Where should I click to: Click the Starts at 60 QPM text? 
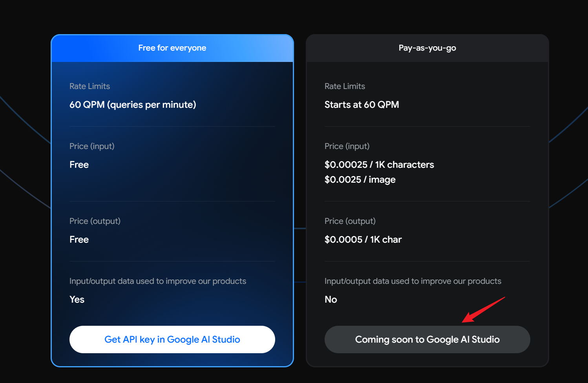[x=362, y=105]
